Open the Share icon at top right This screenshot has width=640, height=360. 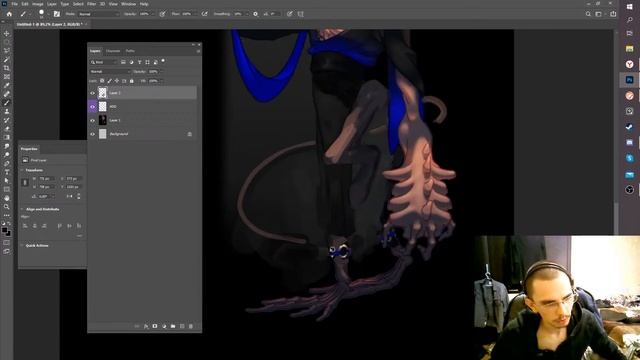[x=613, y=14]
